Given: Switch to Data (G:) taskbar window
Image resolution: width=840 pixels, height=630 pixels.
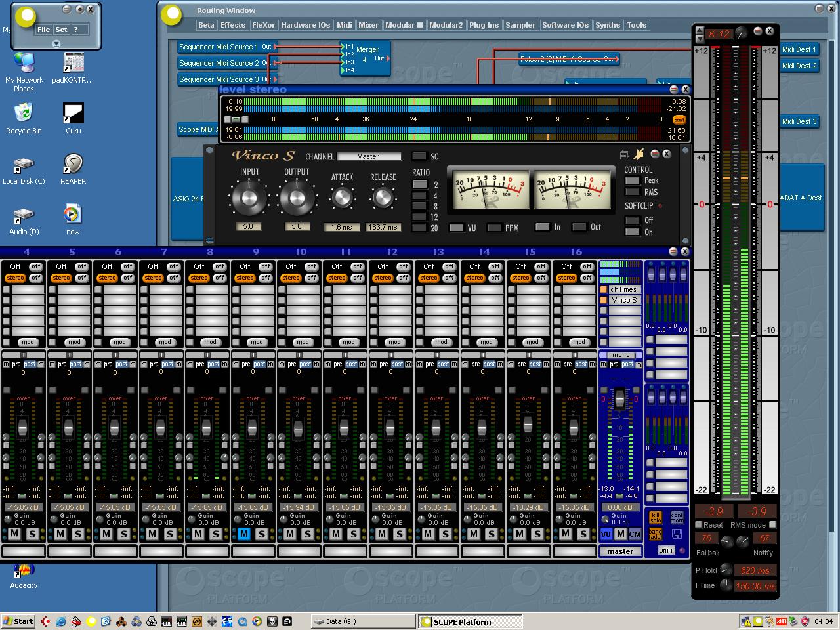Looking at the screenshot, I should [363, 621].
